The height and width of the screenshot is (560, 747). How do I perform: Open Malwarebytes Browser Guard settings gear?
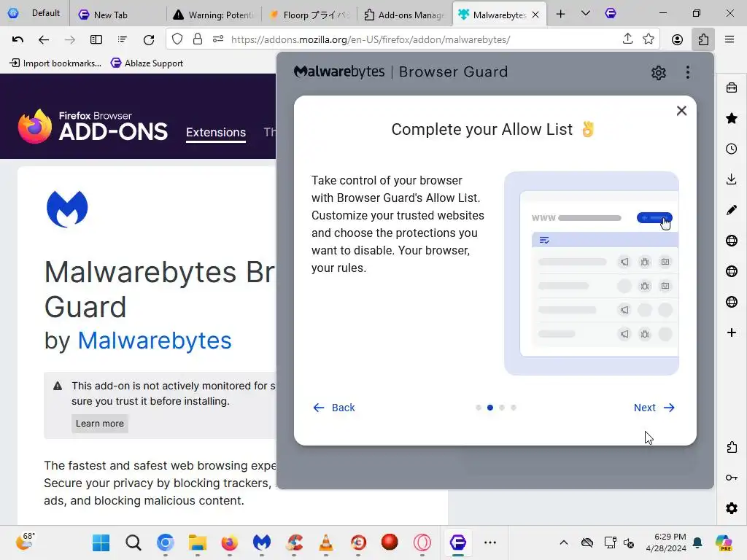click(x=659, y=73)
